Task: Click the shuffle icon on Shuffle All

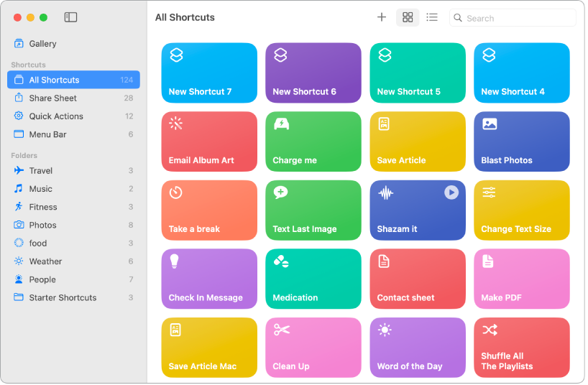Action: click(490, 330)
